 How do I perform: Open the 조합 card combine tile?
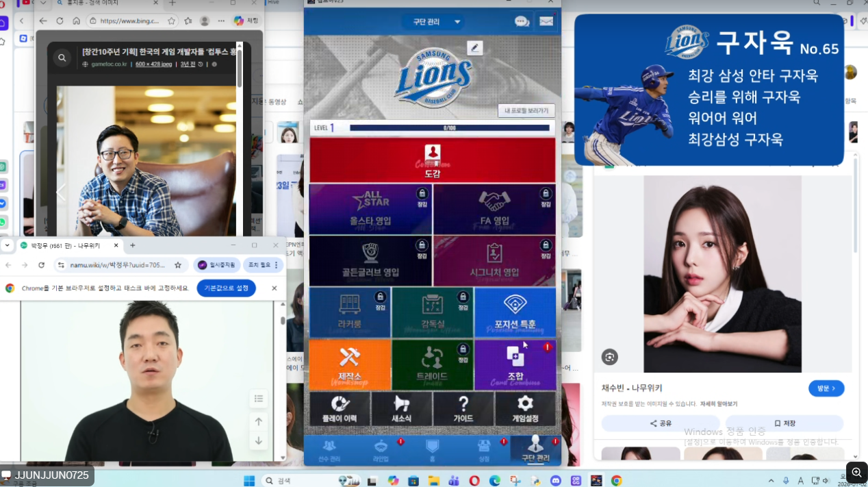(515, 364)
